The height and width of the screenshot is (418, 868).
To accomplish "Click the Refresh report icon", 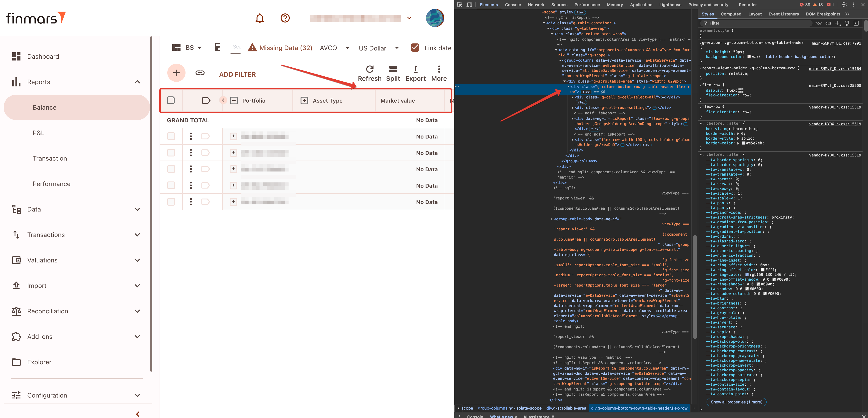I will click(x=369, y=69).
